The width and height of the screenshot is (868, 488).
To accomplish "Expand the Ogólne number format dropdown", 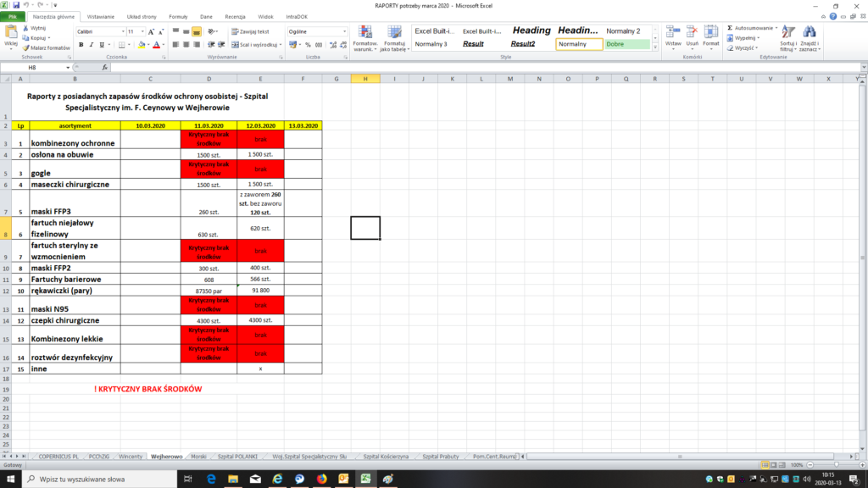I will point(344,31).
